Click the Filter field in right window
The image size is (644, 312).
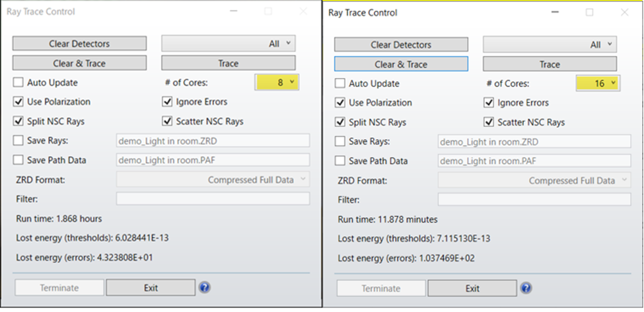534,200
